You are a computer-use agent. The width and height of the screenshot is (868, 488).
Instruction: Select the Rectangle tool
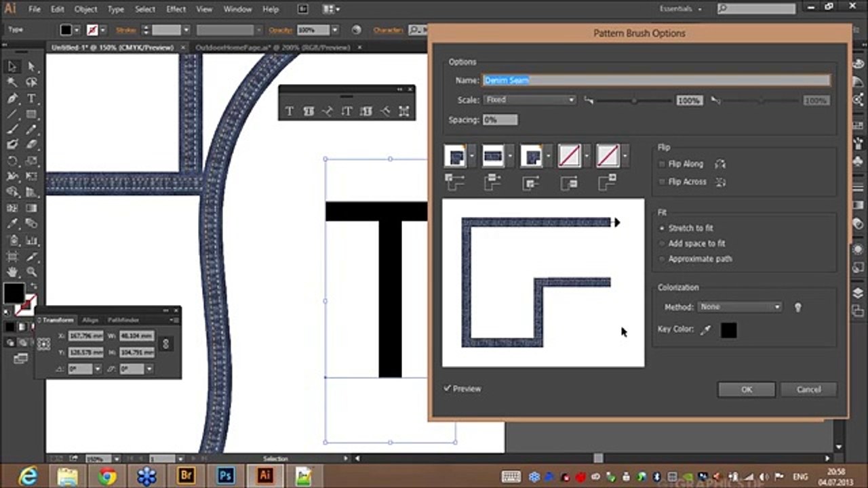coord(31,114)
